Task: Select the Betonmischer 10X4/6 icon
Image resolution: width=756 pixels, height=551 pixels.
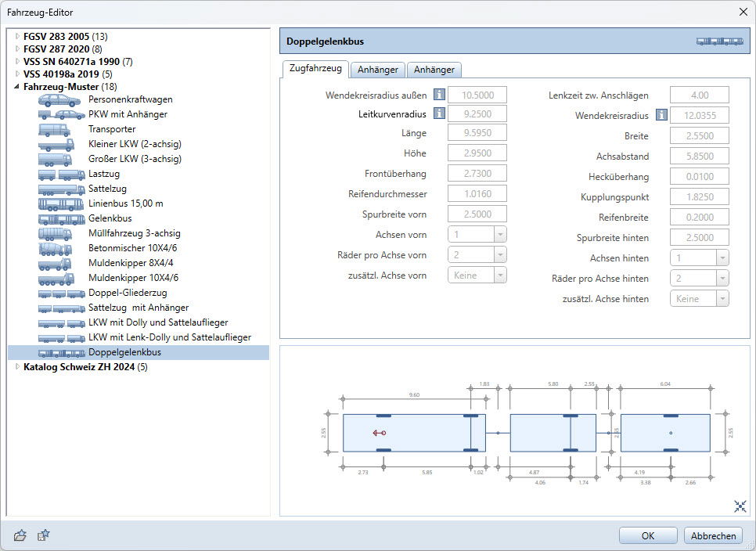Action: click(x=55, y=249)
